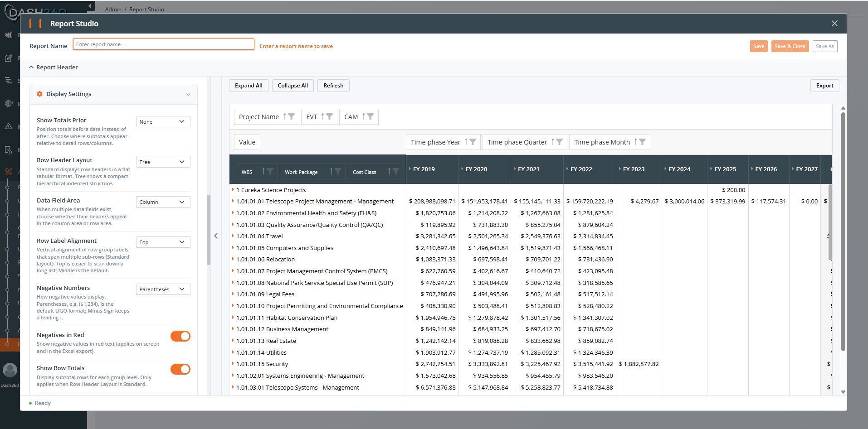868x429 pixels.
Task: Collapse the left settings panel arrow
Action: (x=216, y=236)
